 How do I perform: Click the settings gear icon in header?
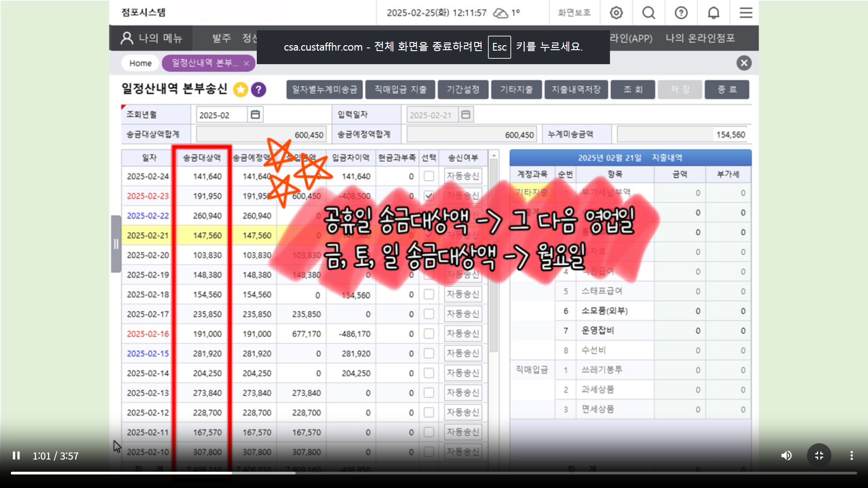coord(616,13)
